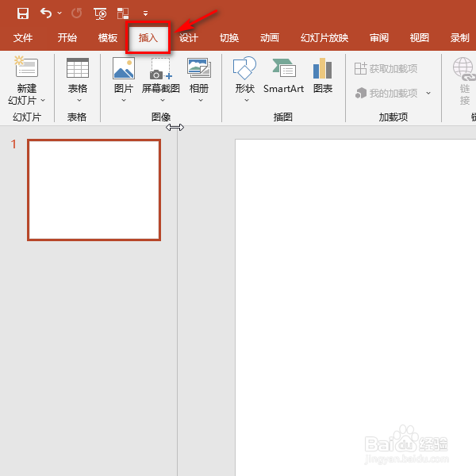
Task: Click the 形状 shapes icon
Action: pyautogui.click(x=244, y=68)
